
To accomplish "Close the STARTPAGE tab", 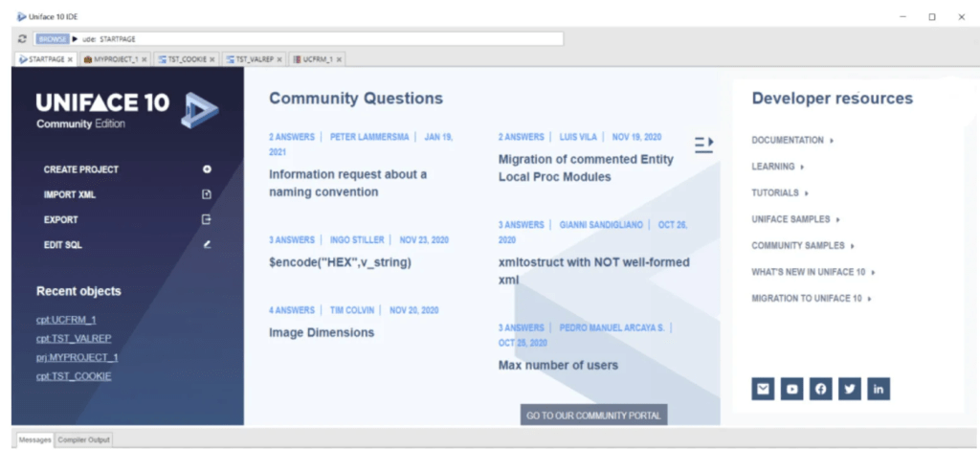I will (70, 59).
